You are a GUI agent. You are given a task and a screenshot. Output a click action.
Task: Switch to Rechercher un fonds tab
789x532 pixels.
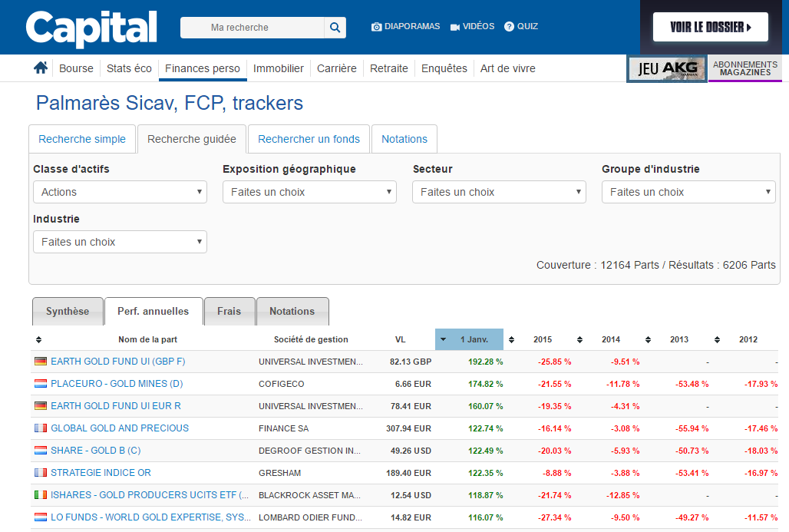click(x=309, y=139)
